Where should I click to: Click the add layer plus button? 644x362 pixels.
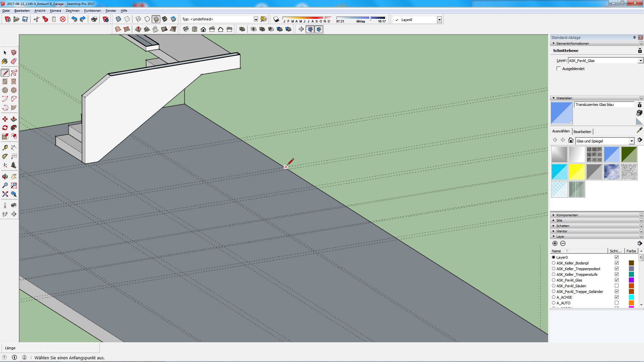555,244
